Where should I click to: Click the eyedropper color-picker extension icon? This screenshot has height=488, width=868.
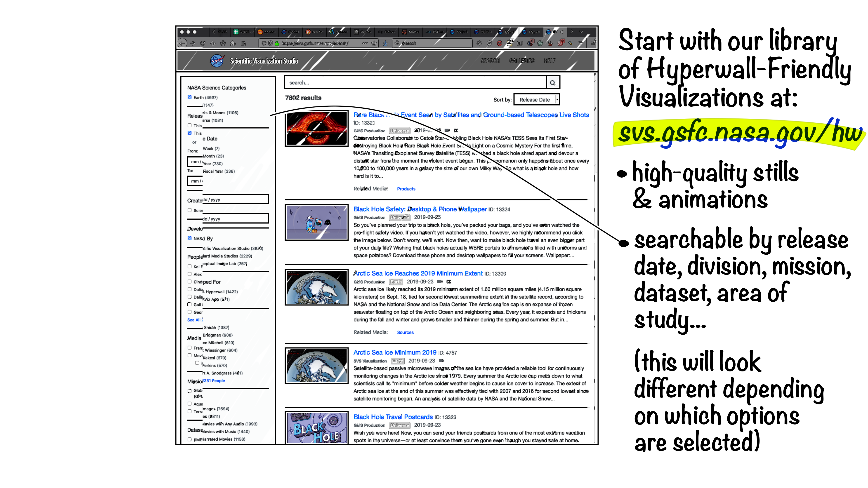coord(570,43)
